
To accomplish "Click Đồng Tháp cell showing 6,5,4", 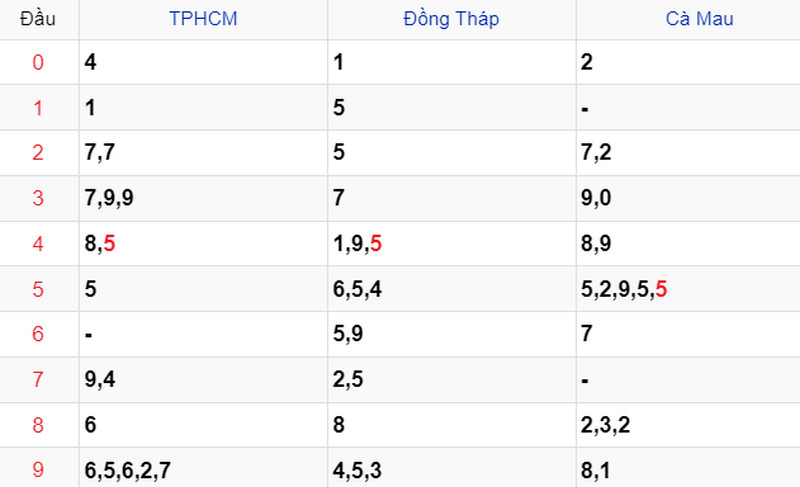I will (452, 289).
